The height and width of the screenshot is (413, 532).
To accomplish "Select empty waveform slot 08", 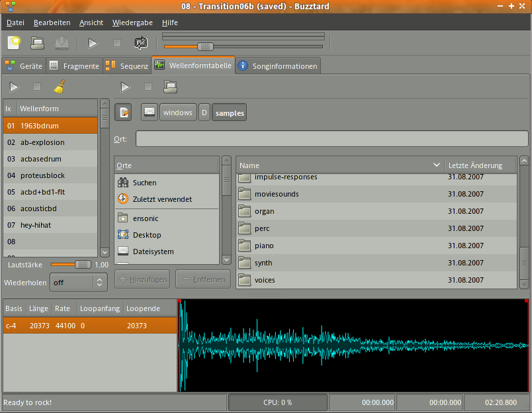I will (x=50, y=242).
